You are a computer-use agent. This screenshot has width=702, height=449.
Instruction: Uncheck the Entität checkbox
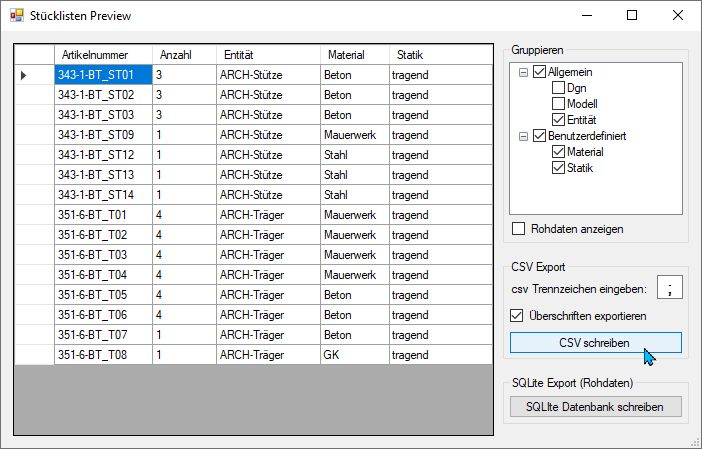point(558,120)
